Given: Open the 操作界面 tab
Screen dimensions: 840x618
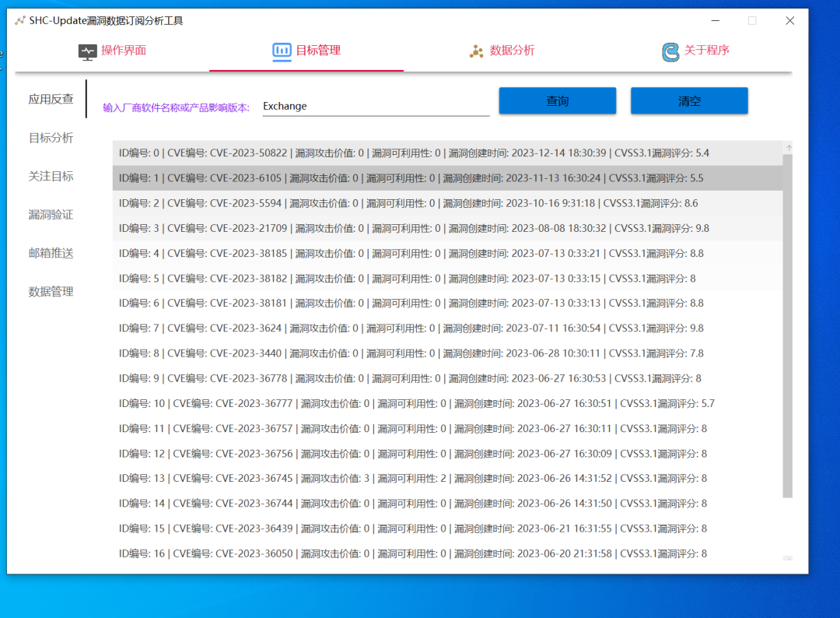Looking at the screenshot, I should point(112,51).
